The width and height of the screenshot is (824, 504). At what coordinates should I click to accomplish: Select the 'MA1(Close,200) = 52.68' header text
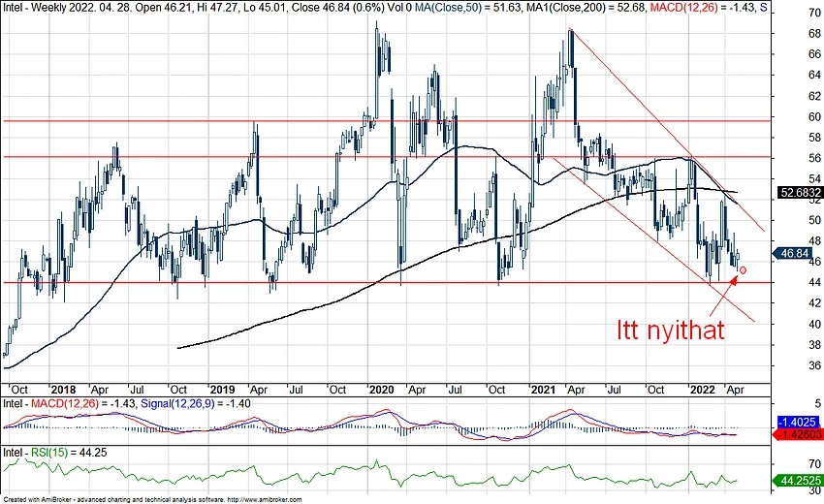(585, 7)
